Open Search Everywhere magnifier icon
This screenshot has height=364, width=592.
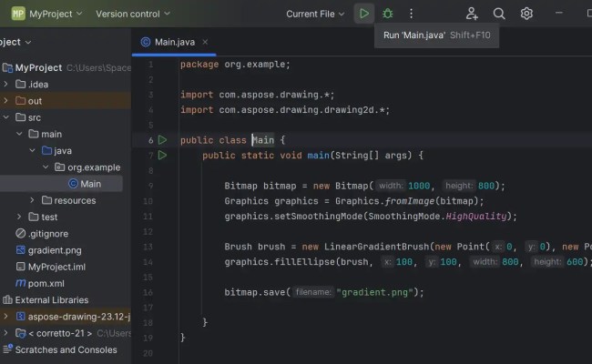click(499, 14)
